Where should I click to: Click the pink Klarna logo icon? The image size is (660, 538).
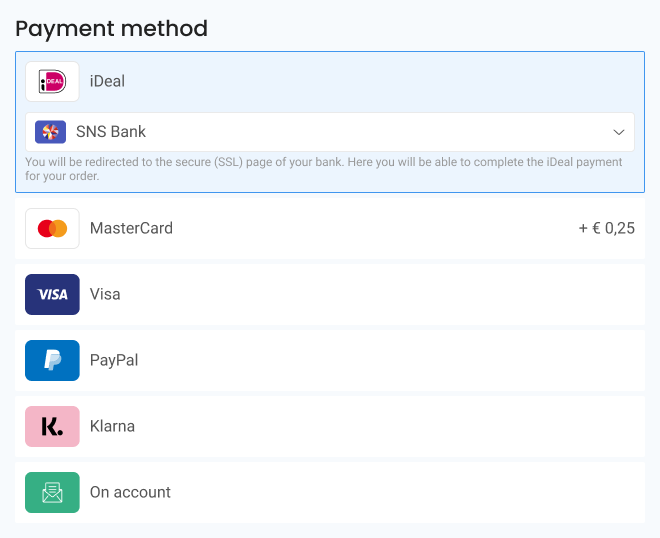(x=52, y=426)
